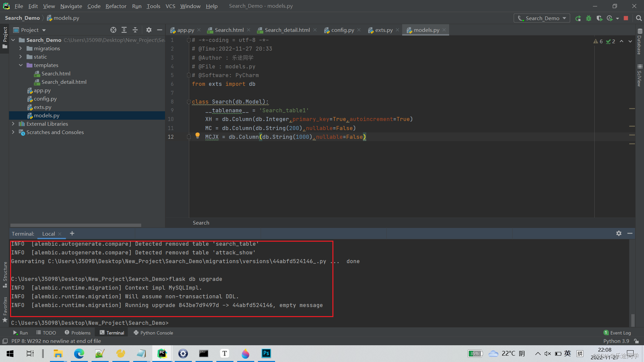Viewport: 644px width, 362px height.
Task: Switch to the config.py editor tab
Action: coord(342,30)
